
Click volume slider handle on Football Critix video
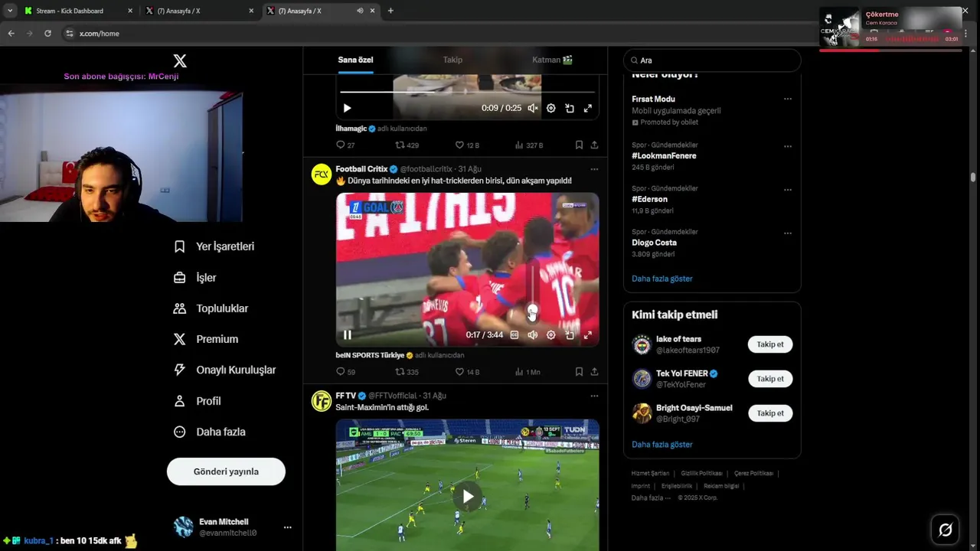[x=532, y=311]
